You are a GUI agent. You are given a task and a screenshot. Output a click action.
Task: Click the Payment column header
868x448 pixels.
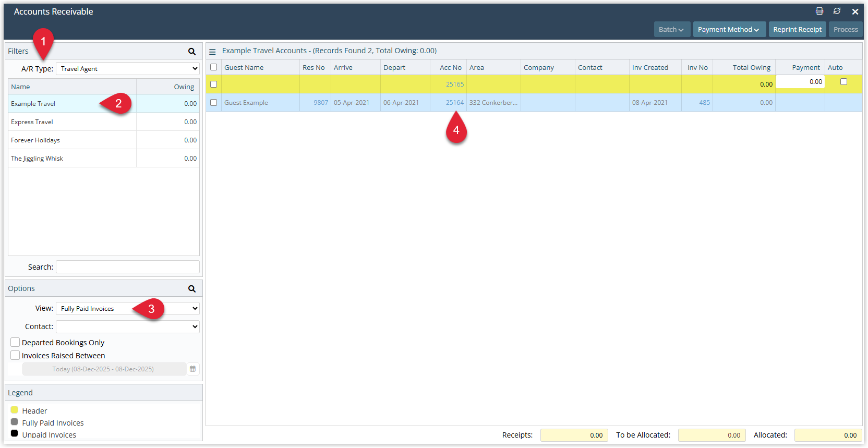(800, 67)
